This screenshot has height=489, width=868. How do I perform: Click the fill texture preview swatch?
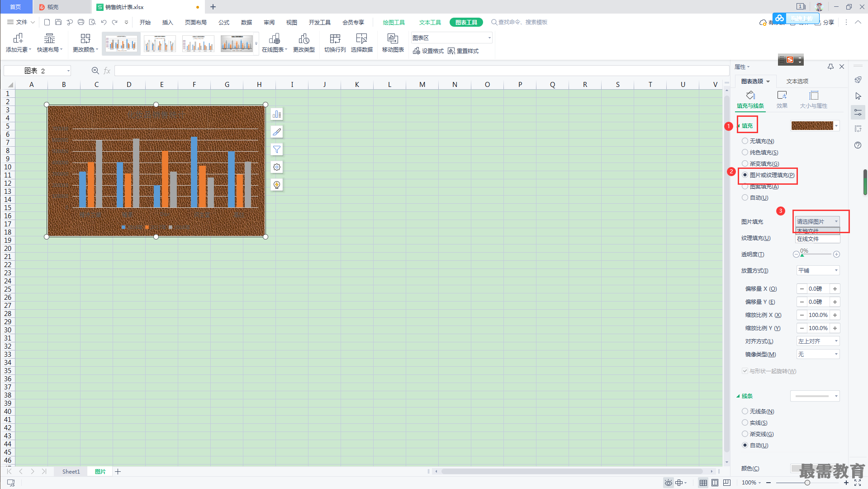[812, 126]
